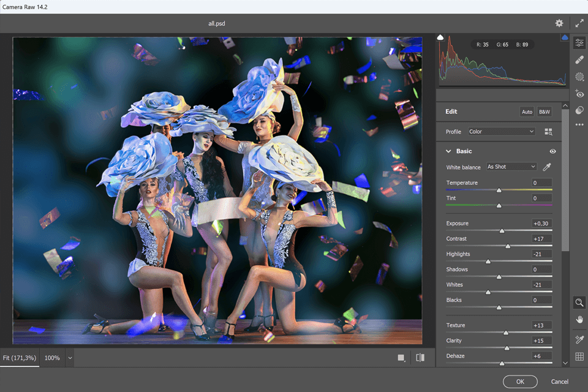Viewport: 588px width, 392px height.
Task: Switch zoom to Fit view
Action: click(19, 358)
